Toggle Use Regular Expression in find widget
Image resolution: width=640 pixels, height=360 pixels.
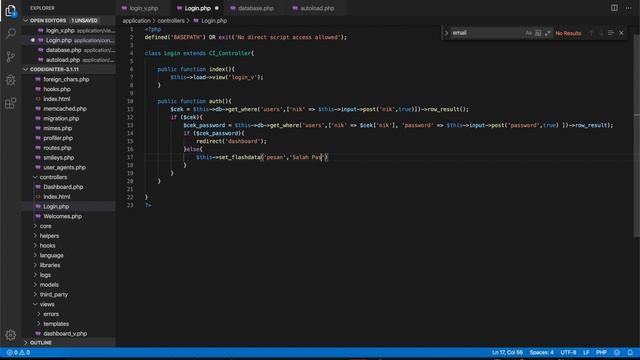pos(547,33)
